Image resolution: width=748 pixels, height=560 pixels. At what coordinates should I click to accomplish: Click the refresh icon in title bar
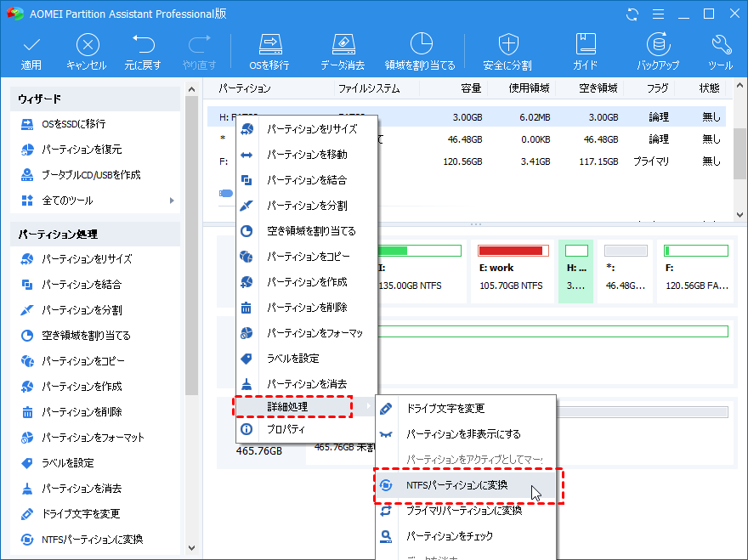point(632,14)
